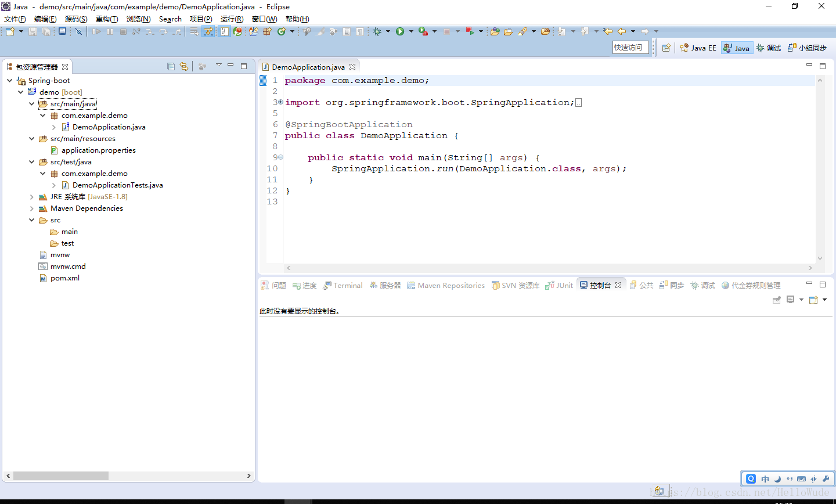Click the 快速访问 quick access field
The width and height of the screenshot is (836, 504).
[x=630, y=48]
